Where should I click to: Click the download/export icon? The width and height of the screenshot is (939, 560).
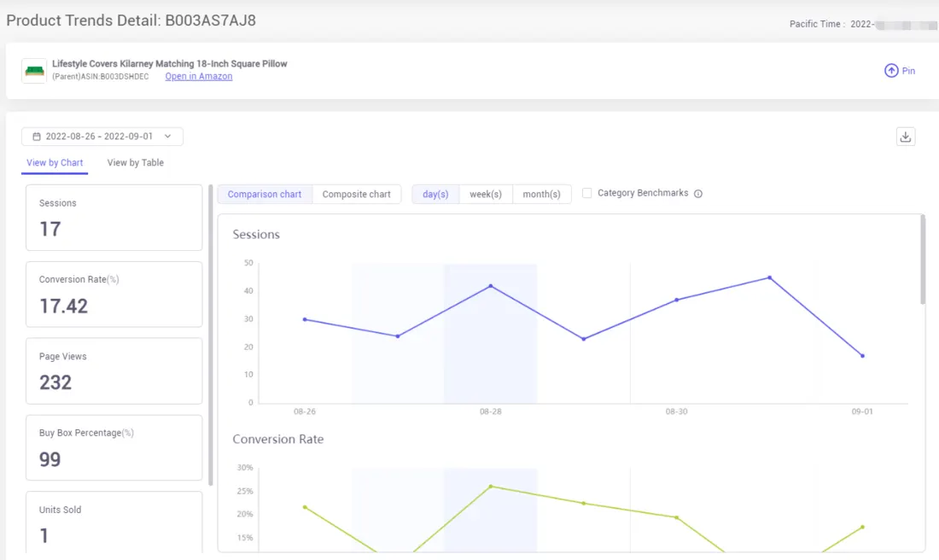(x=906, y=136)
